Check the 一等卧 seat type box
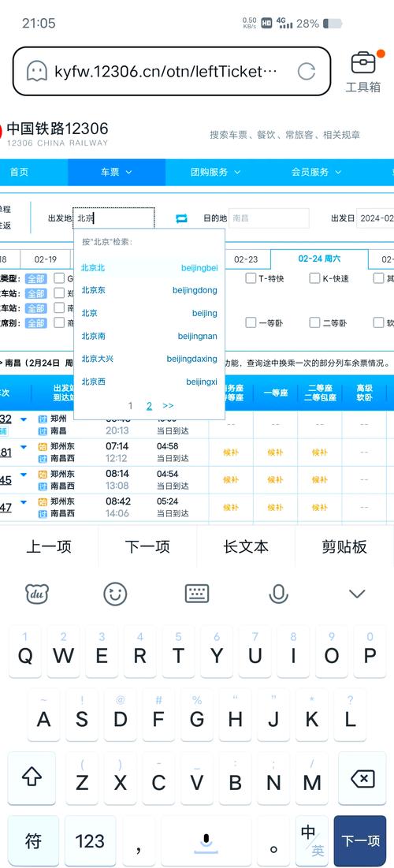 (x=251, y=322)
